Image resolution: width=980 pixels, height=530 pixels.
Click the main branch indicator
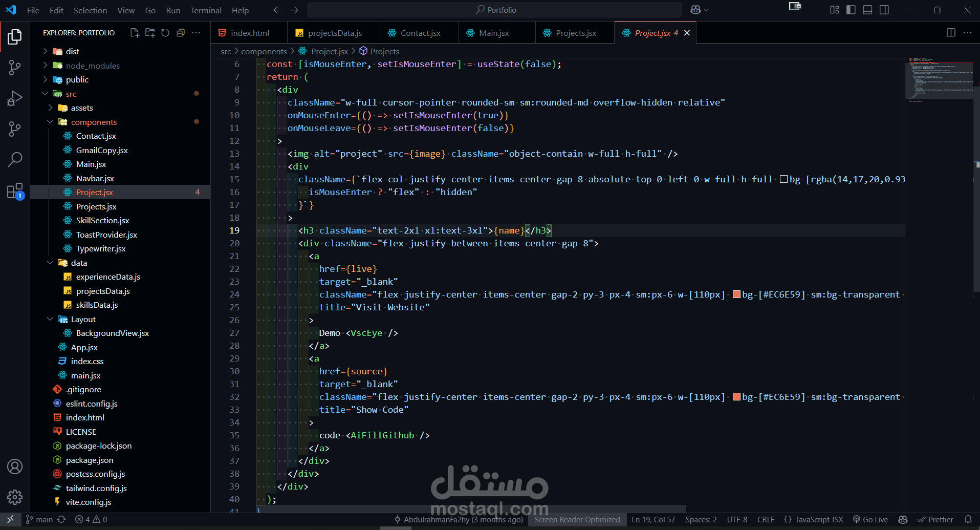(x=39, y=519)
